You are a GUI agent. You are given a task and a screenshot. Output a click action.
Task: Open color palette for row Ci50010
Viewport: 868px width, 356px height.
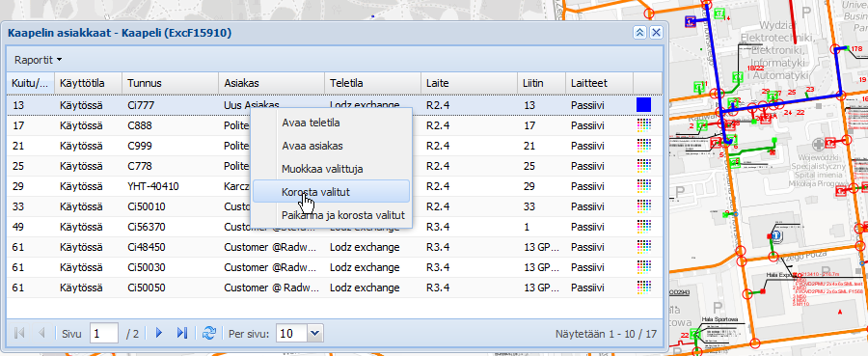click(x=644, y=205)
